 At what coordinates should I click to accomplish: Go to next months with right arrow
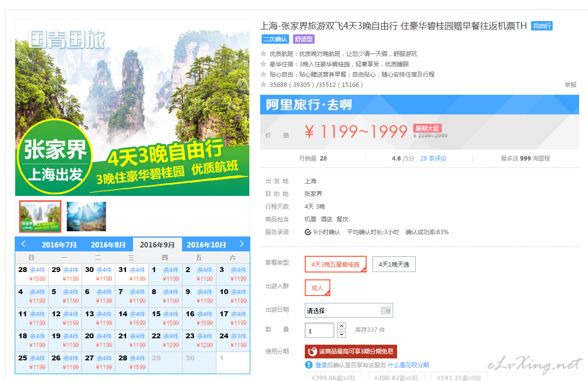tap(241, 244)
